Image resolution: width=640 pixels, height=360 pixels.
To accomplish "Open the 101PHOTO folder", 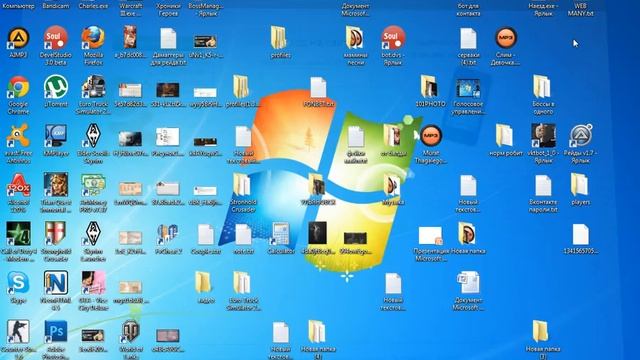I will click(430, 87).
